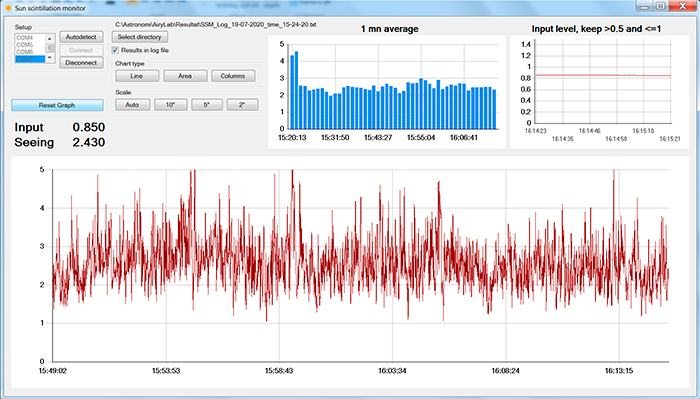The width and height of the screenshot is (700, 399).
Task: Click the log file path text
Action: coord(216,25)
